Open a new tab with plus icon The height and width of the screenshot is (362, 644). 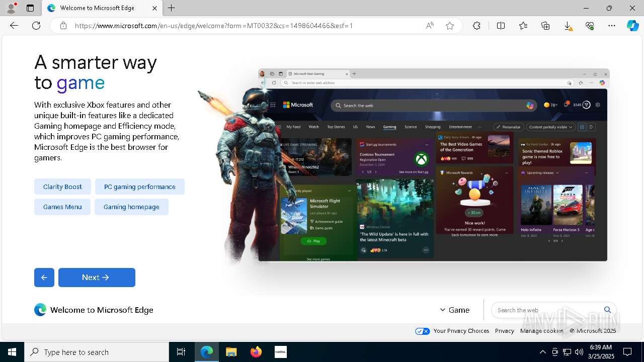[x=172, y=8]
